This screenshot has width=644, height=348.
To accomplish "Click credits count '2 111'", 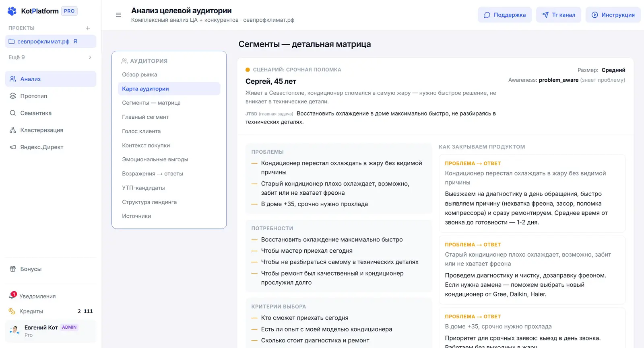I will (85, 311).
